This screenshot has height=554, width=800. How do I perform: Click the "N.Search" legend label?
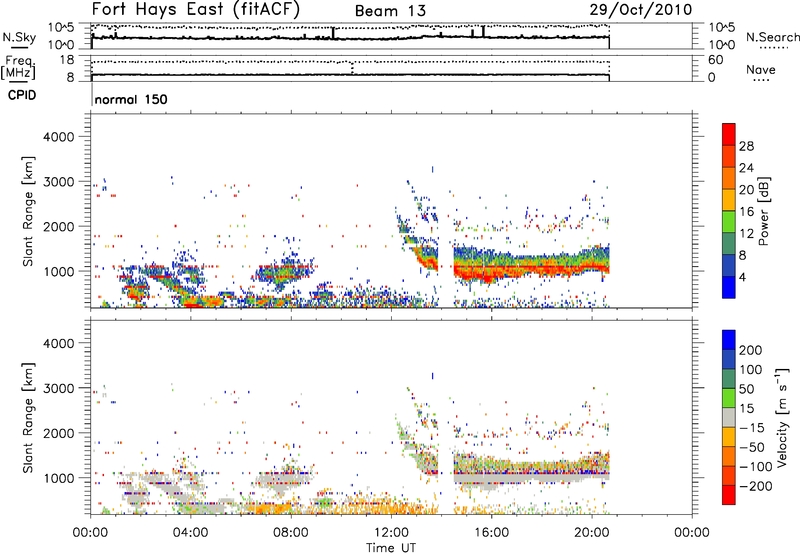pos(772,37)
